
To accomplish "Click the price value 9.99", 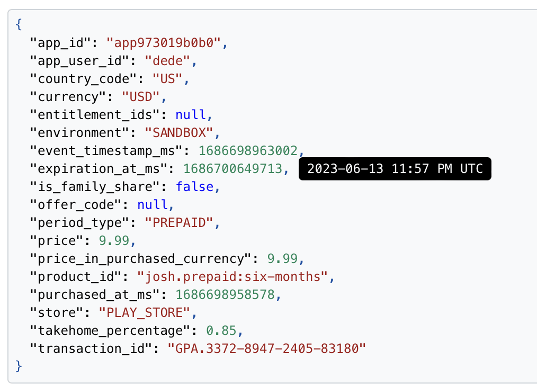I will [x=114, y=241].
